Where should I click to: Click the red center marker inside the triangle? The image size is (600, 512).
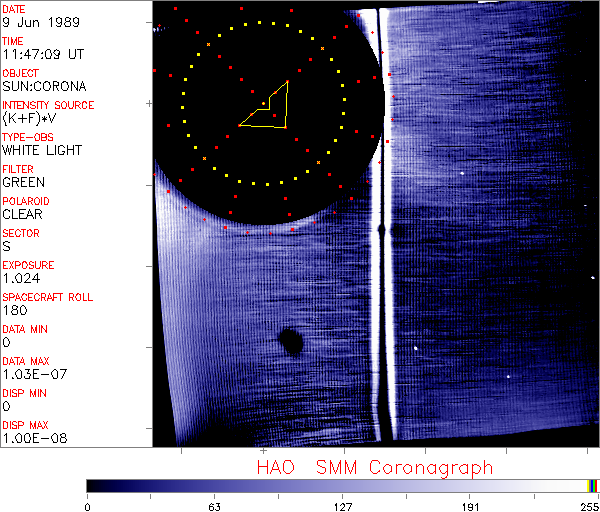[x=264, y=103]
